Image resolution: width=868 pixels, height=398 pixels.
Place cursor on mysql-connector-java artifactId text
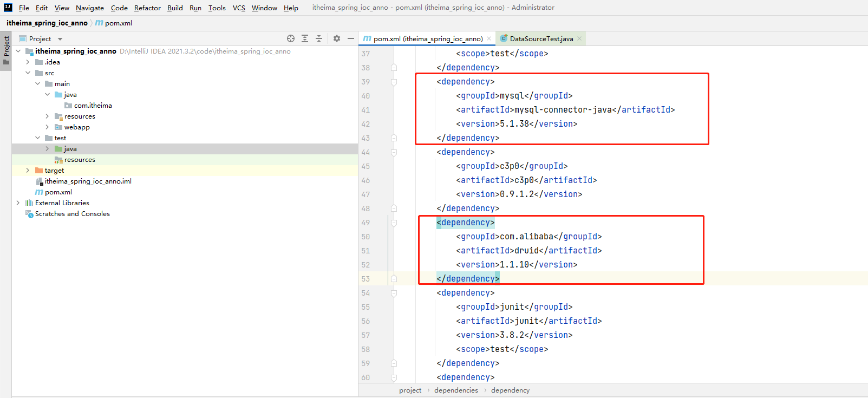(563, 110)
